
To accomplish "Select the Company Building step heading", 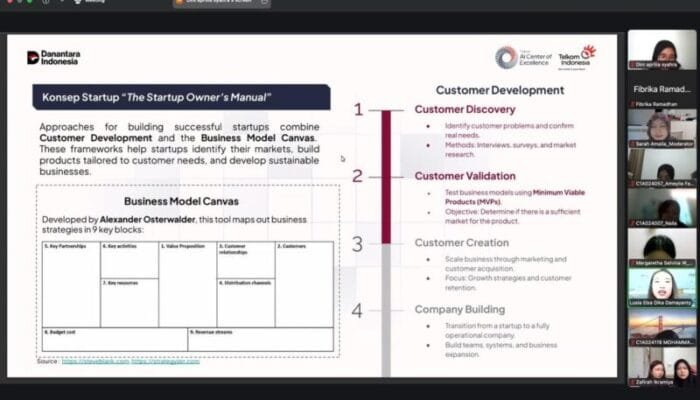I will [x=460, y=309].
